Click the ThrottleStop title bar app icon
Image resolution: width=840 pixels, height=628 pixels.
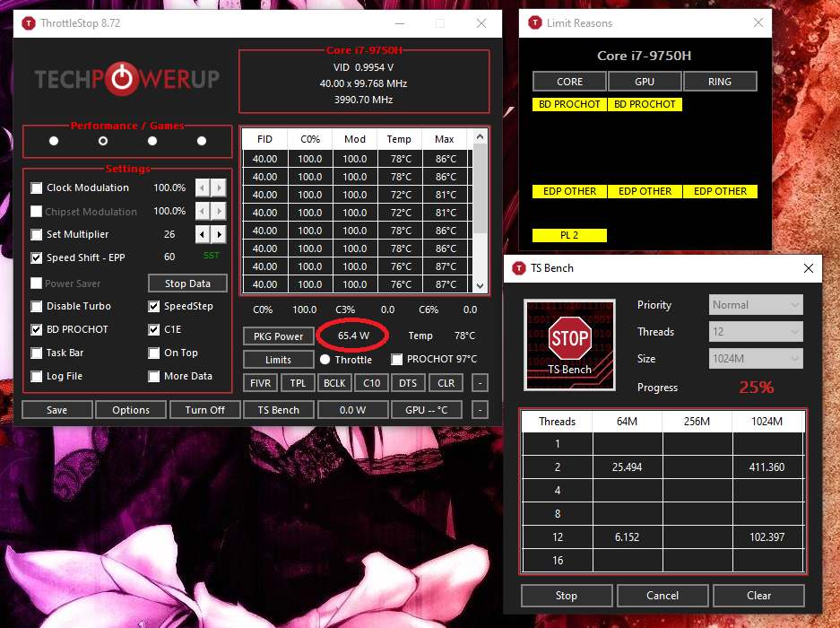pyautogui.click(x=29, y=23)
